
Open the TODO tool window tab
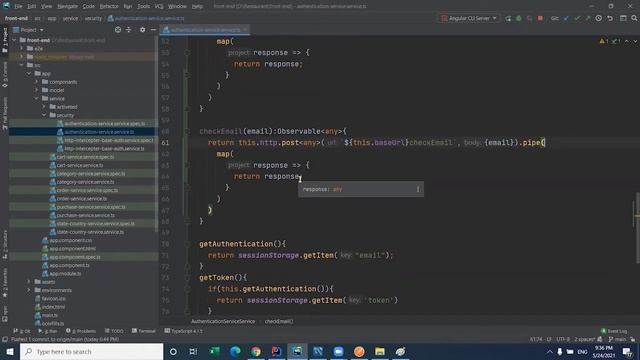[114, 331]
